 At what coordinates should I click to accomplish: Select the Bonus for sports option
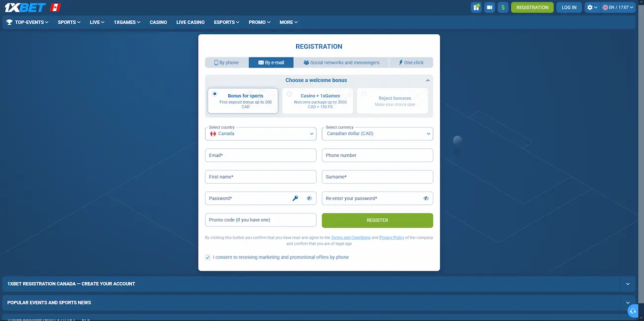(243, 101)
